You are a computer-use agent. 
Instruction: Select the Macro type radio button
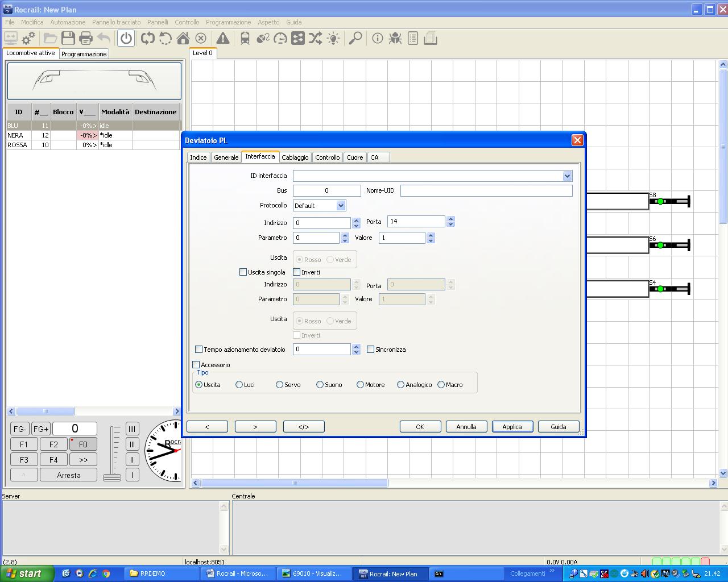[441, 385]
